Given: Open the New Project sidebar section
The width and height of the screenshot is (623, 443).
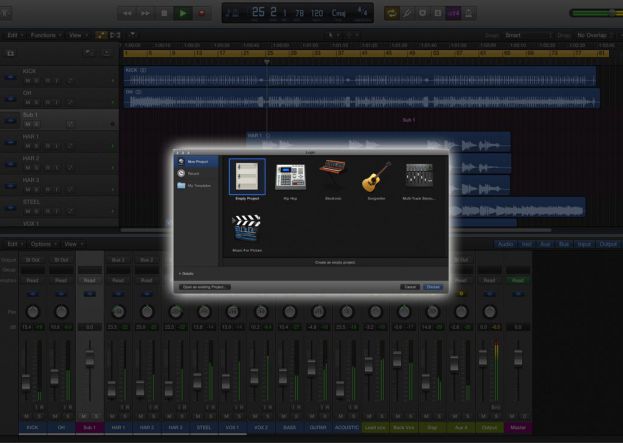Looking at the screenshot, I should 196,162.
